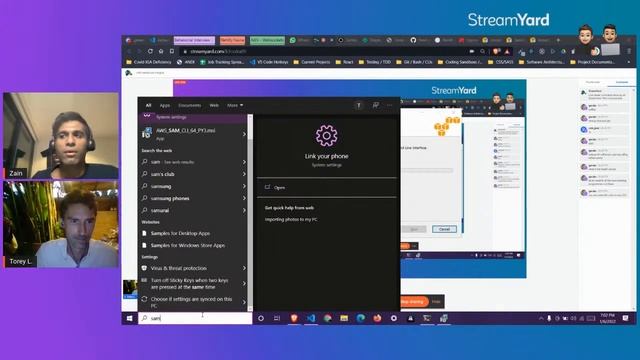Screen dimensions: 640x360
Task: Open Task View from the taskbar
Action: 277,318
